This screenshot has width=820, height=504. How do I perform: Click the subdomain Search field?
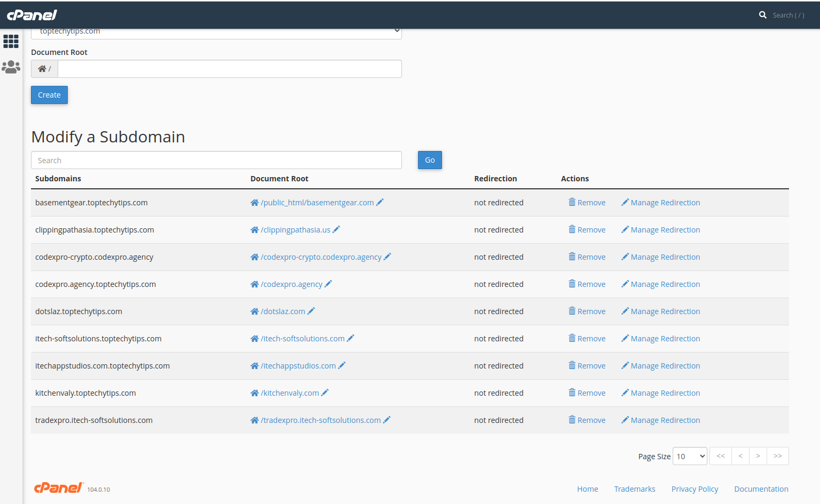click(216, 160)
